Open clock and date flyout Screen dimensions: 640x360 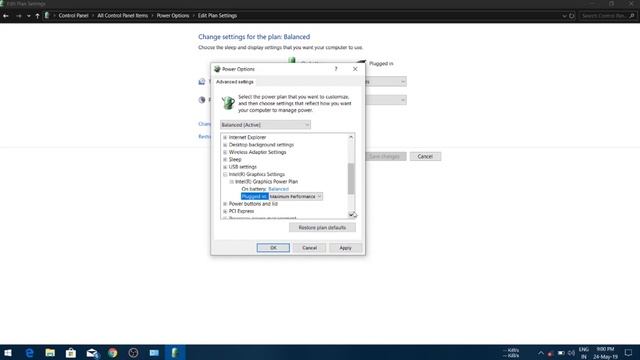coord(605,353)
